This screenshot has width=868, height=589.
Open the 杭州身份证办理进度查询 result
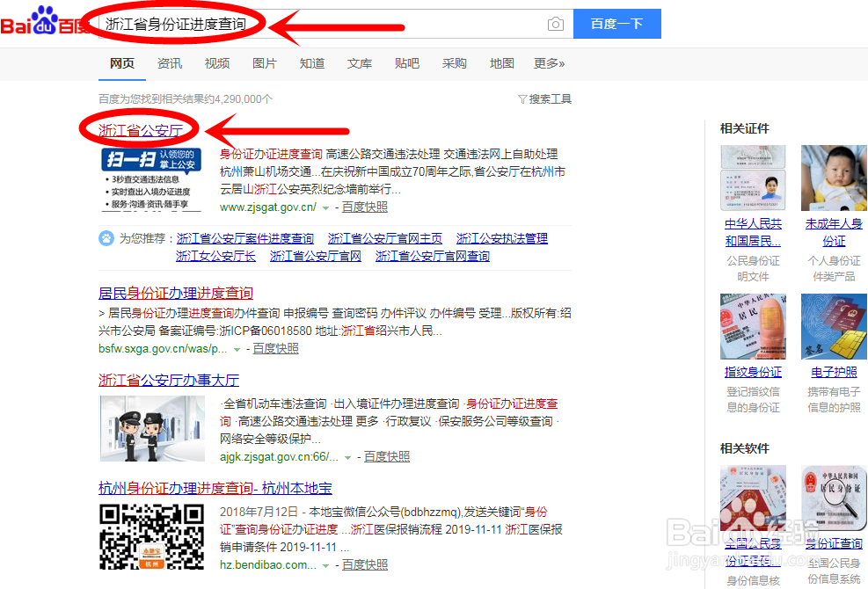click(215, 488)
